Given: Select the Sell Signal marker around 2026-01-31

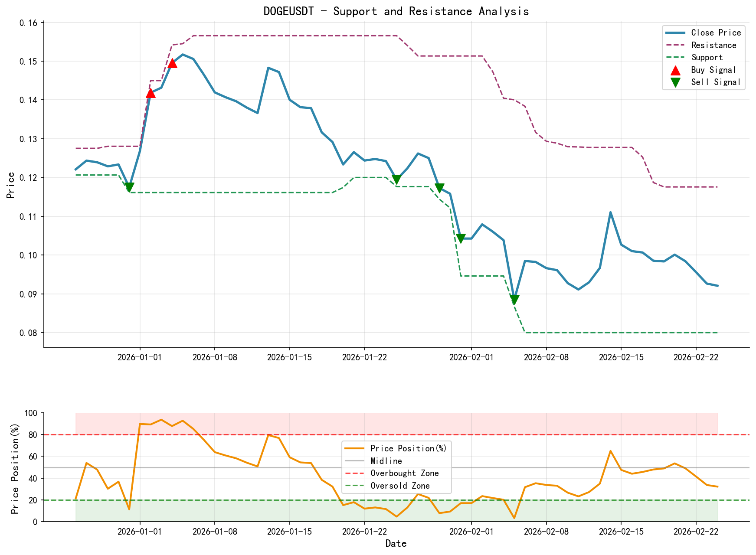Looking at the screenshot, I should (461, 238).
